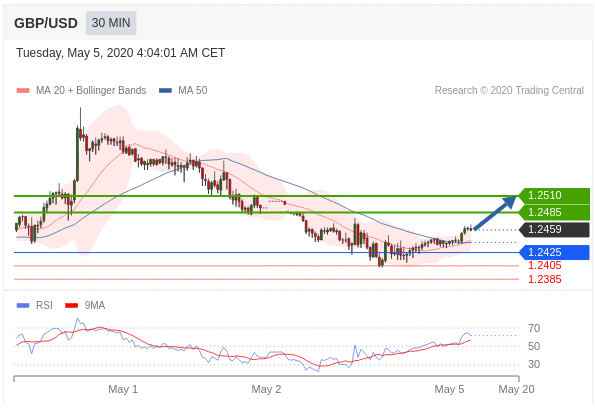Click the 30 MIN timeframe button
595x411 pixels.
[x=111, y=23]
